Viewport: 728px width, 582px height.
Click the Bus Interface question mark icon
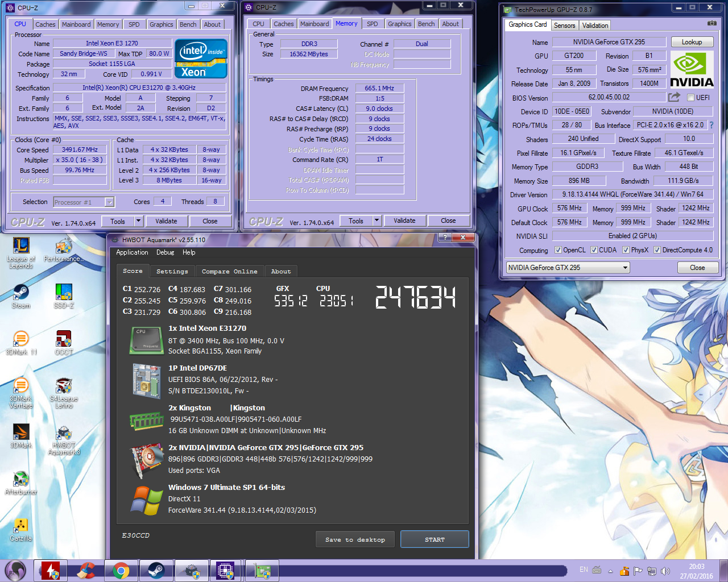point(711,125)
